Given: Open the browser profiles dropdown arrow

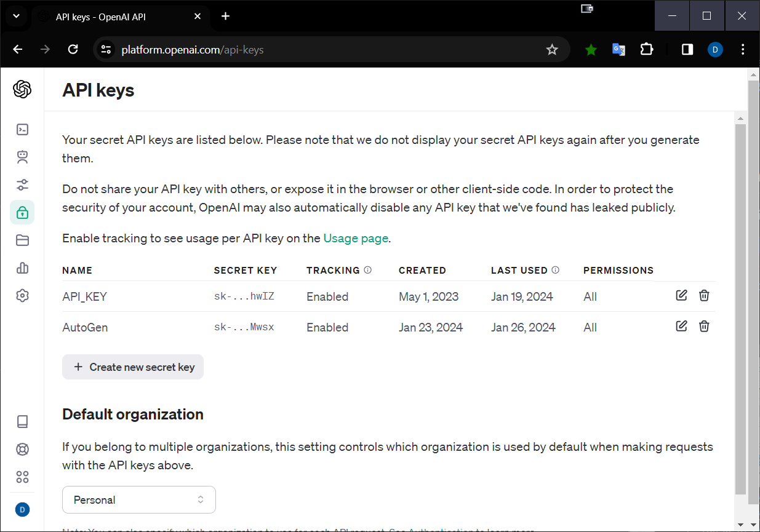Looking at the screenshot, I should click(x=15, y=16).
